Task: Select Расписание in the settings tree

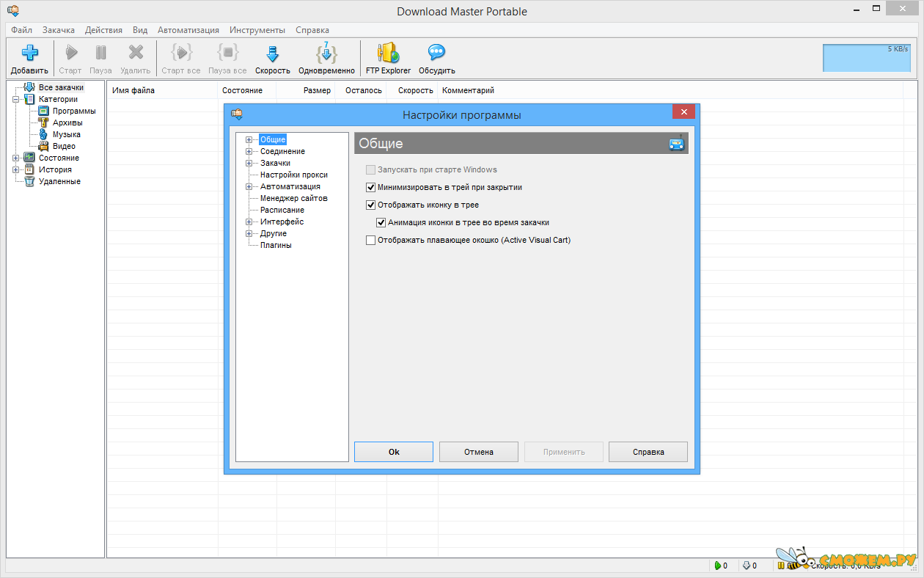Action: (x=282, y=211)
